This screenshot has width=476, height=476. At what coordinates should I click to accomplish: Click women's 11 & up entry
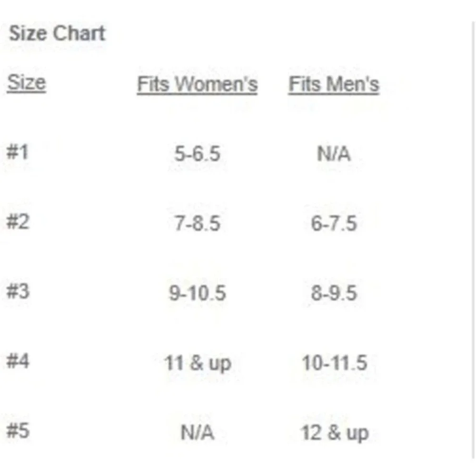point(198,364)
